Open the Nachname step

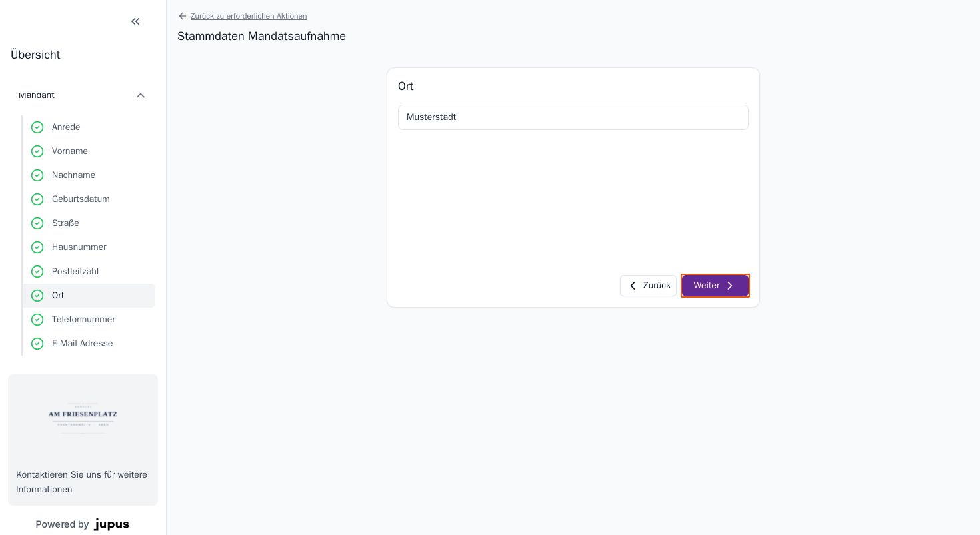click(89, 175)
